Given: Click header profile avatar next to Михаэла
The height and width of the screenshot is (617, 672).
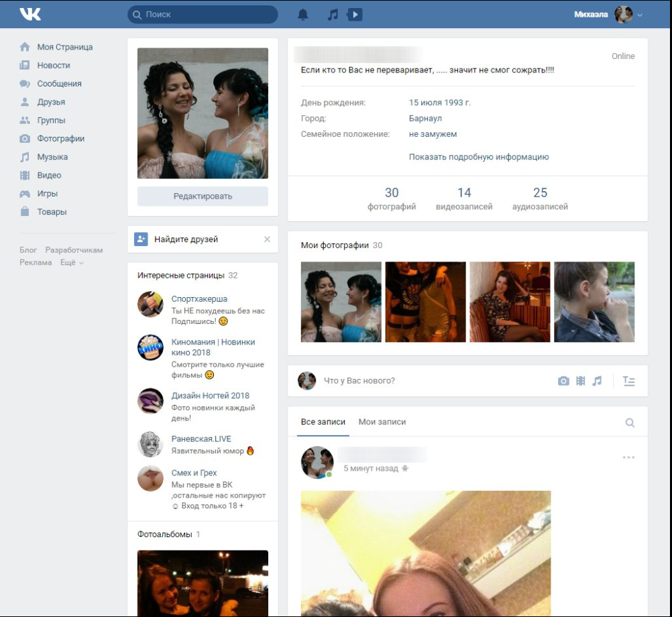Looking at the screenshot, I should pos(624,15).
